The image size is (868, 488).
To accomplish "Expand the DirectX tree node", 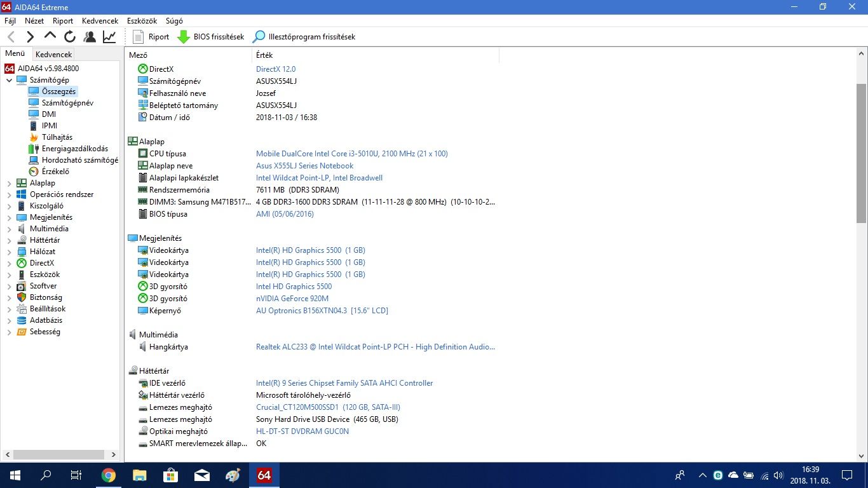I will pos(9,263).
